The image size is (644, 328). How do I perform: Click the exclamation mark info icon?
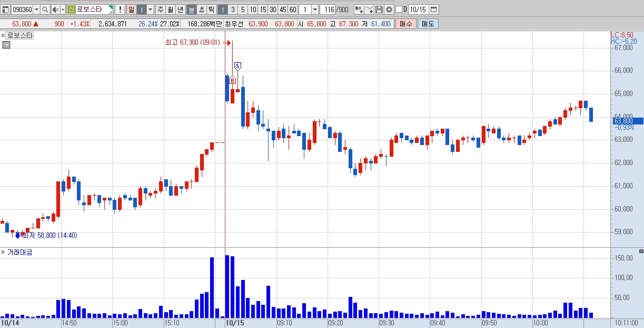coord(120,9)
